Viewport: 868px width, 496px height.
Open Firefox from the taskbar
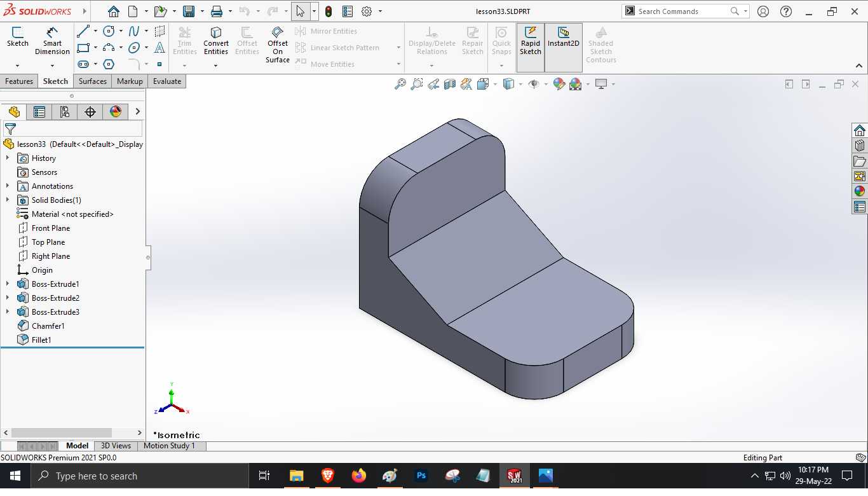[358, 476]
